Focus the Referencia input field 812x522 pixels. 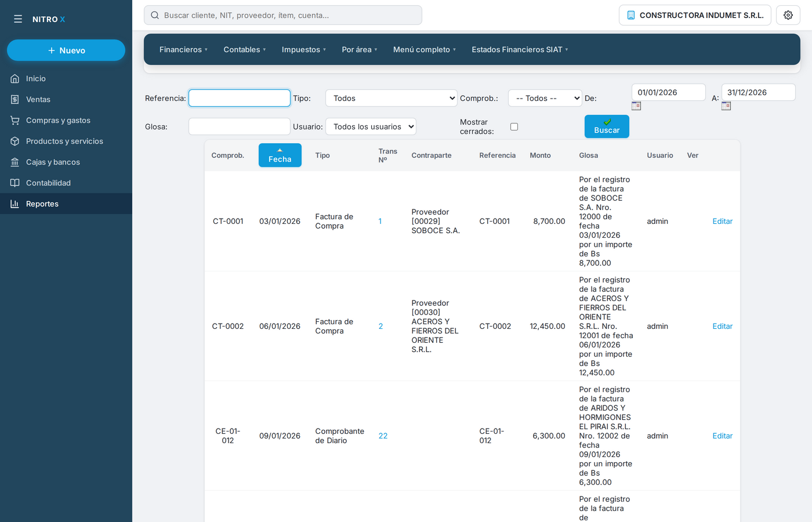click(240, 98)
